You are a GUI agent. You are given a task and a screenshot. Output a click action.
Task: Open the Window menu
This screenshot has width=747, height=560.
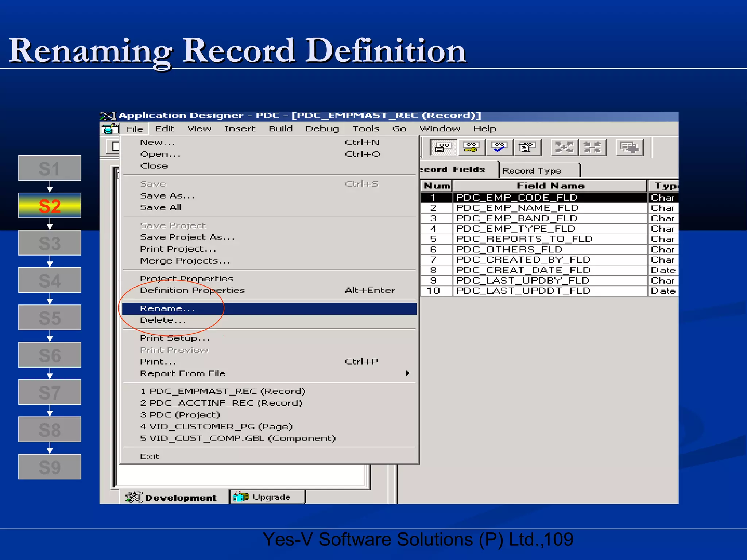point(440,129)
